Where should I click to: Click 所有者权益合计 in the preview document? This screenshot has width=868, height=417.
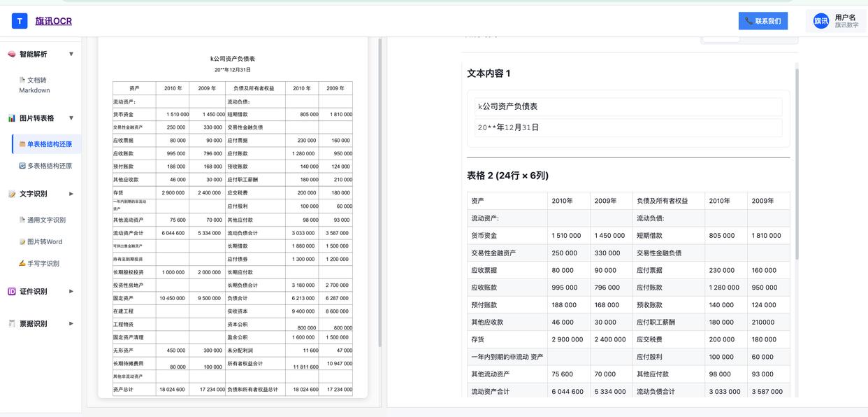(245, 364)
